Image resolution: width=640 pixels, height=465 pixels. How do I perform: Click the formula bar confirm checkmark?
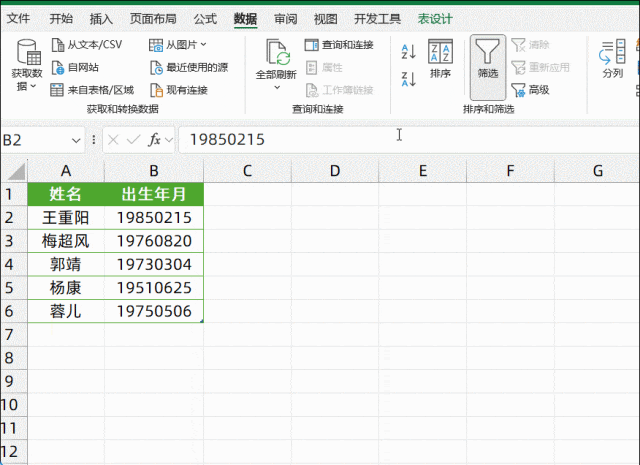click(x=133, y=140)
